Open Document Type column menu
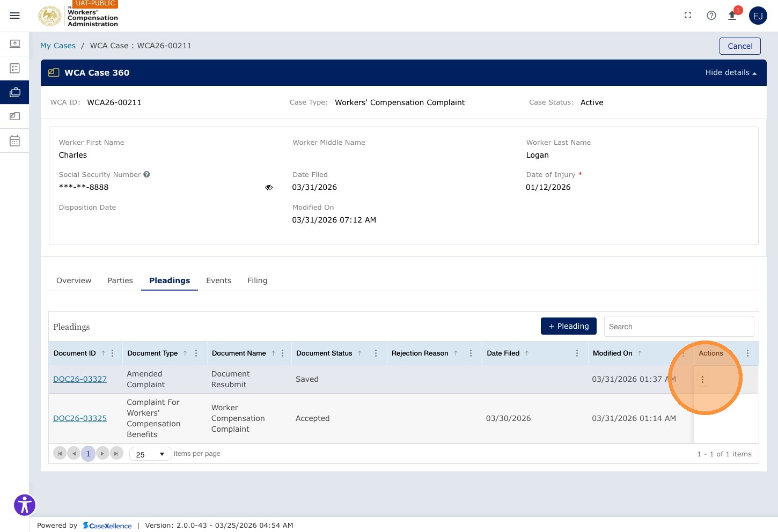Screen dimensions: 778x532 (196, 353)
